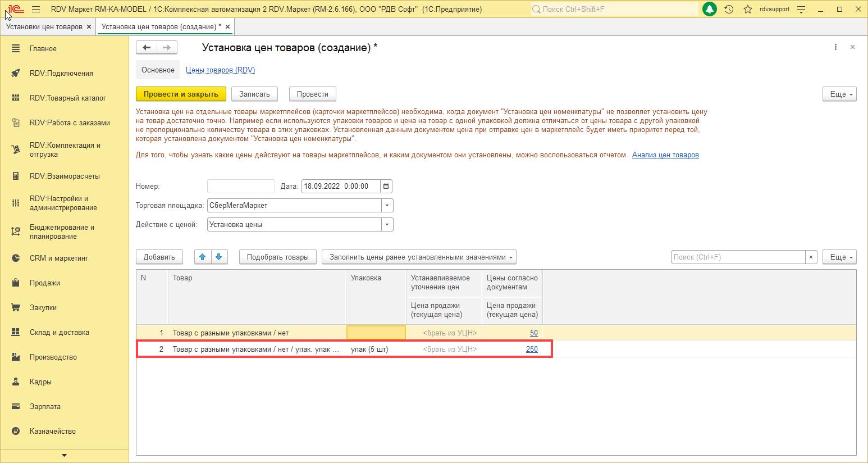868x463 pixels.
Task: Move row down with arrow button
Action: coord(219,257)
